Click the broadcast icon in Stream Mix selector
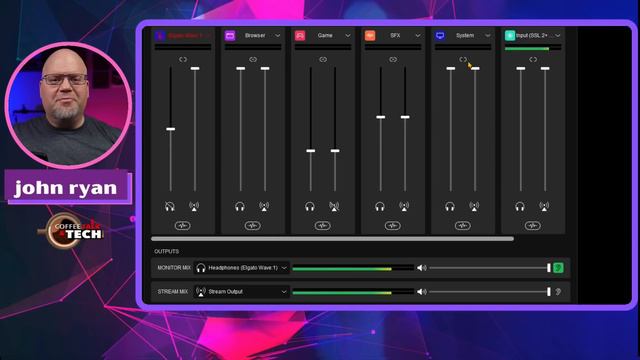Image resolution: width=640 pixels, height=360 pixels. (x=200, y=291)
